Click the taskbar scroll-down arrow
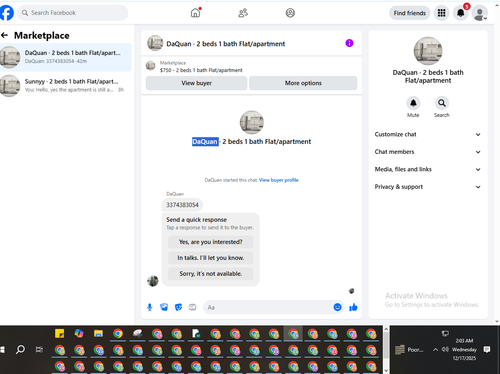This screenshot has height=374, width=500. [x=386, y=370]
